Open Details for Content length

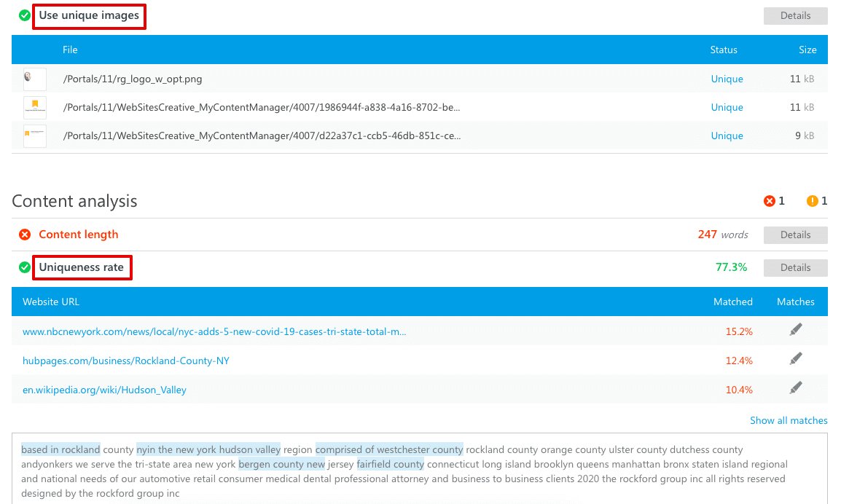[795, 235]
